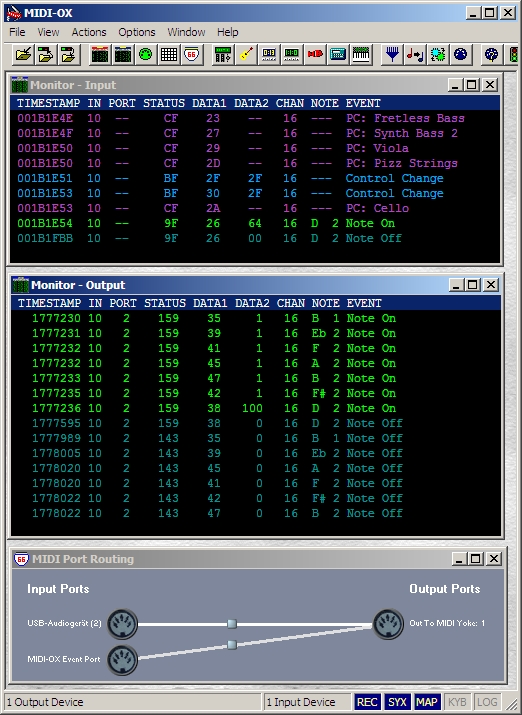Click the round palette icon near toolbar end

(x=492, y=55)
